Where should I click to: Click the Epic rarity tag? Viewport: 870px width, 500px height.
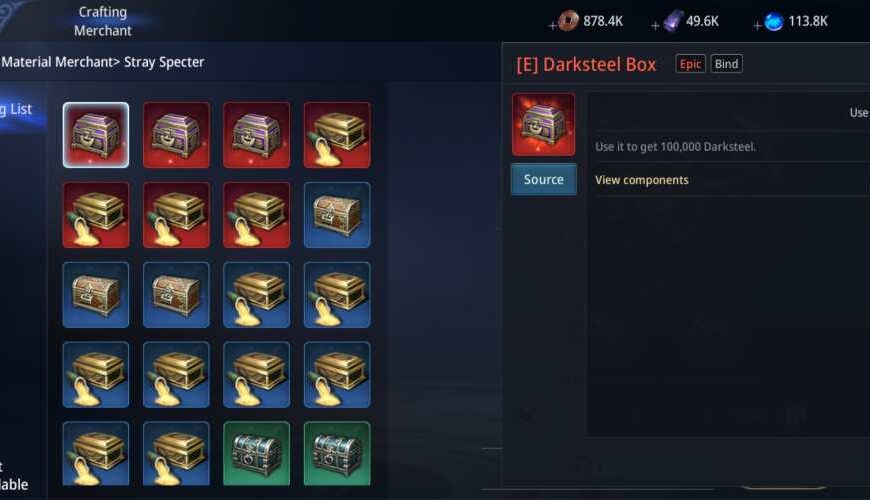pyautogui.click(x=690, y=64)
